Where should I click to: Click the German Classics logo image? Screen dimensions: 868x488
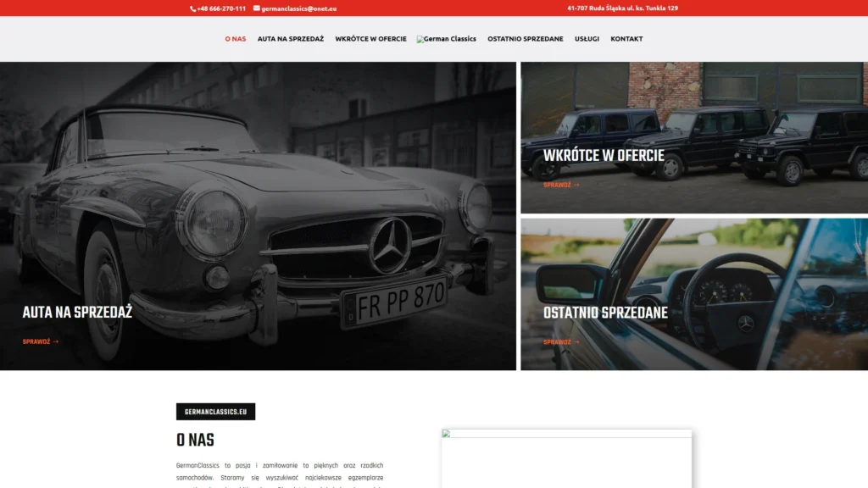click(x=447, y=39)
